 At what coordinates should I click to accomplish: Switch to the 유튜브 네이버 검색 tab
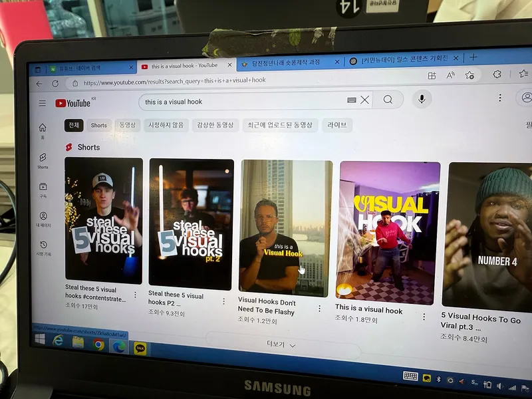coord(80,68)
